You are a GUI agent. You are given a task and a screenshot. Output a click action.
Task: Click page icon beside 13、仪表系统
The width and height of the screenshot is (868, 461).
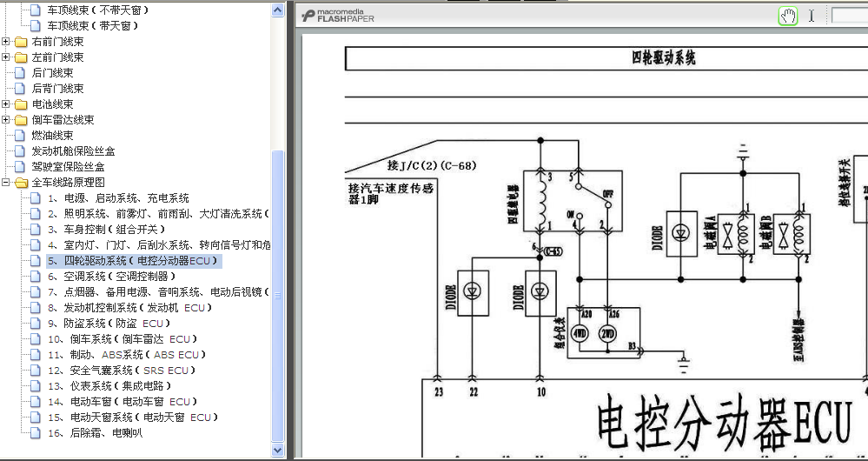pyautogui.click(x=36, y=385)
